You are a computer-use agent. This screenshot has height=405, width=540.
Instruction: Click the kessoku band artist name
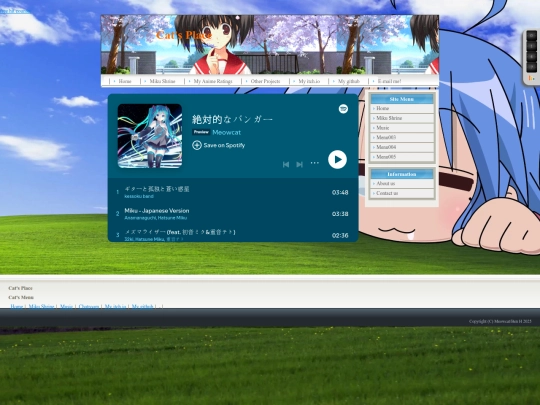[139, 196]
